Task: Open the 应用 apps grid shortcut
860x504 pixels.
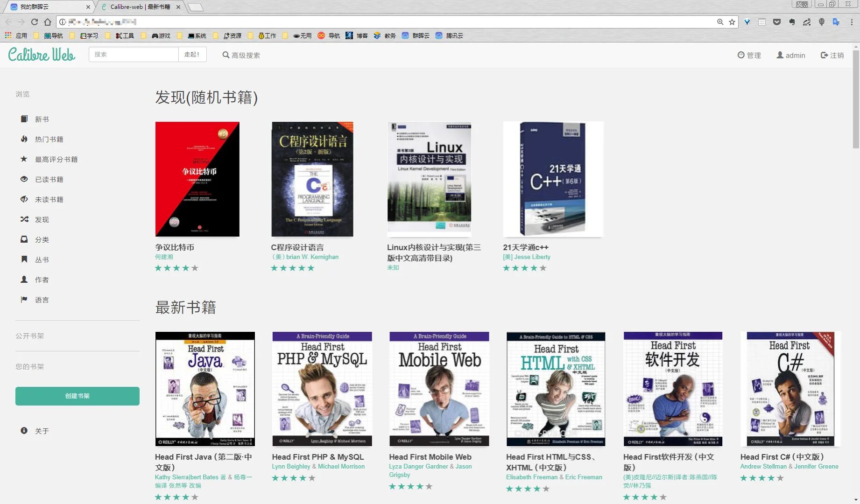Action: 16,35
